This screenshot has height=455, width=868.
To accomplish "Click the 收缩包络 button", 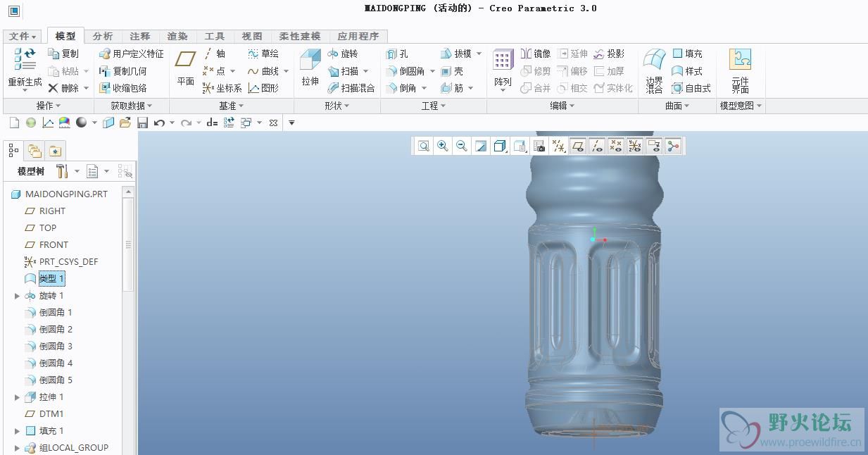I will point(123,88).
